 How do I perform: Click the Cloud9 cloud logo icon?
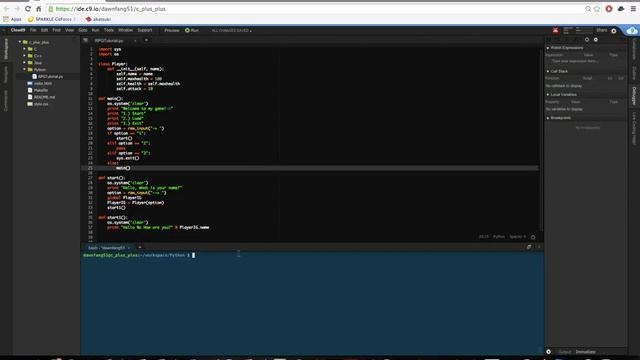(631, 31)
